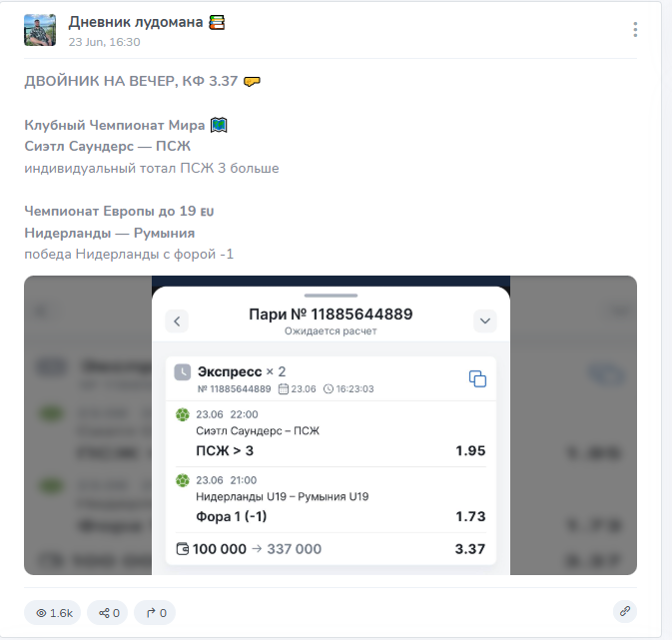Screen dimensions: 672x640
Task: Click the share count button
Action: [x=109, y=613]
